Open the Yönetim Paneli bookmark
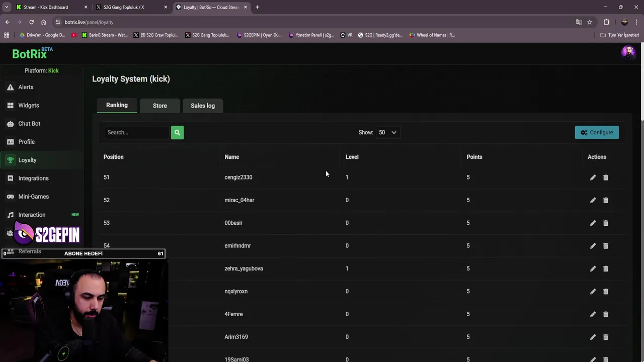This screenshot has width=644, height=362. point(311,35)
